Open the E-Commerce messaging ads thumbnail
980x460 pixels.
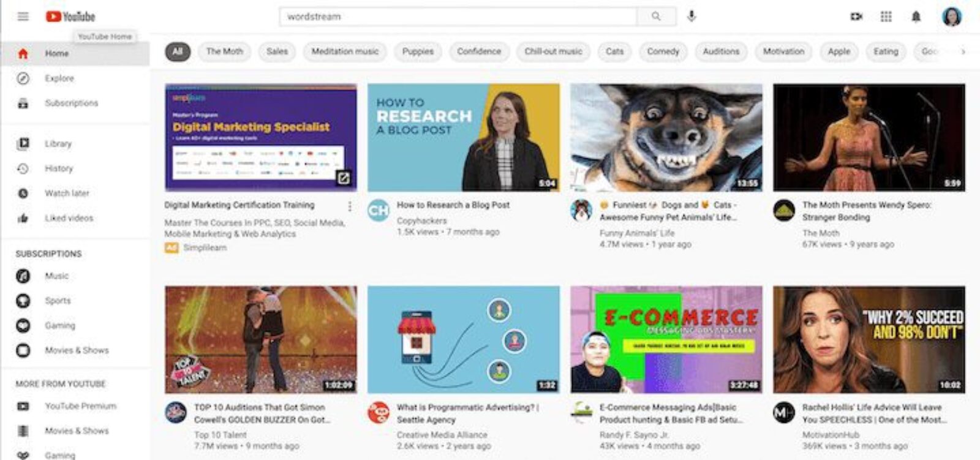(x=666, y=339)
